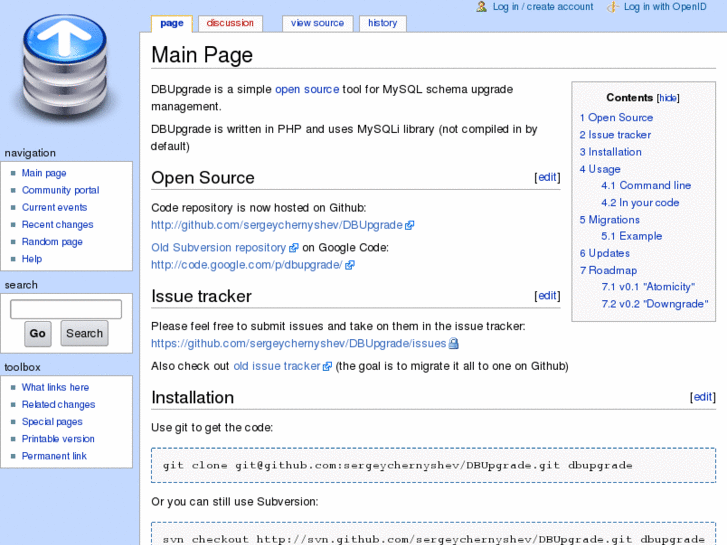Image resolution: width=727 pixels, height=545 pixels.
Task: Click external link icon after github.com DBUpgrade URL
Action: click(409, 225)
